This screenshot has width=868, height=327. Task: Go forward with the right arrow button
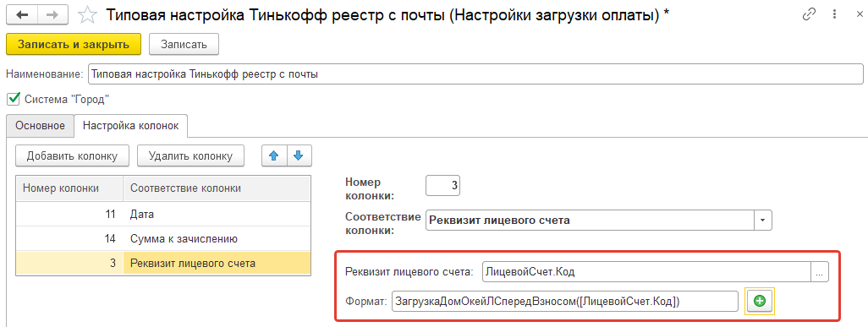click(53, 15)
